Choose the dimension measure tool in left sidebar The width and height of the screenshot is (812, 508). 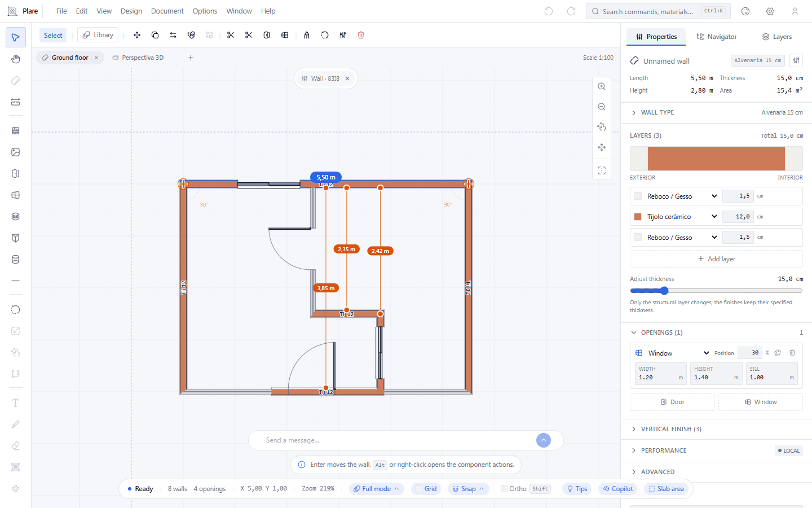16,102
